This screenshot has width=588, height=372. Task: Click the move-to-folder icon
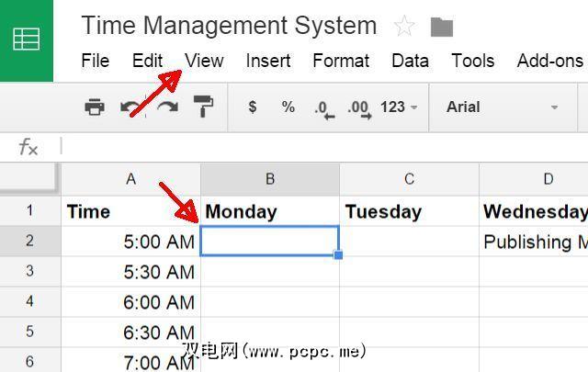tap(442, 27)
